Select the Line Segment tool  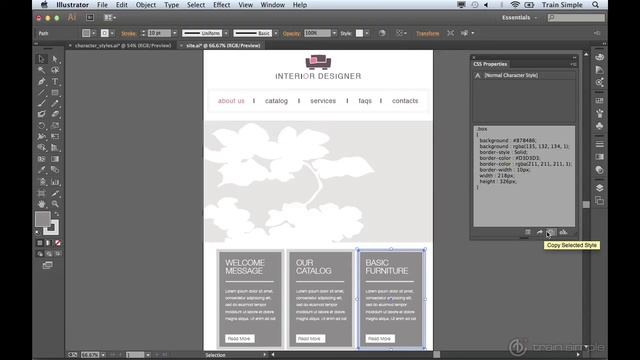pyautogui.click(x=41, y=93)
